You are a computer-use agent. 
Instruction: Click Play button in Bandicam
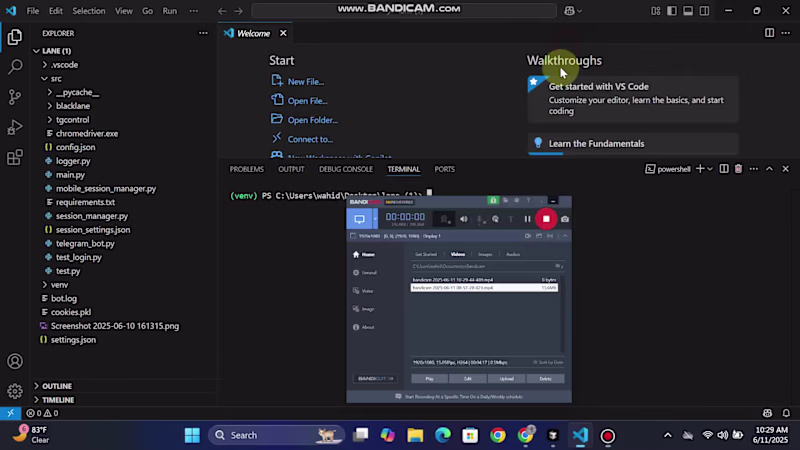coord(430,379)
